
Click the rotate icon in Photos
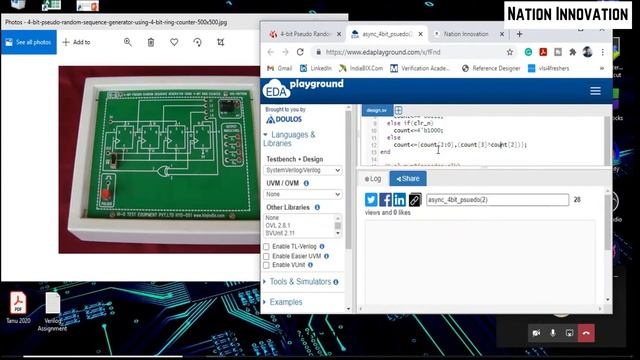pos(198,42)
